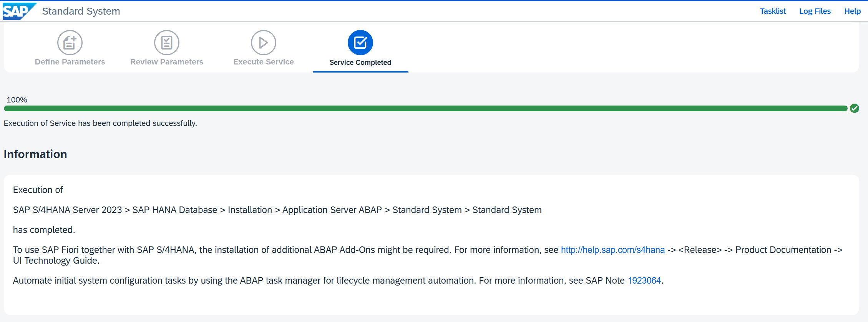Click the green success checkmark icon
The width and height of the screenshot is (868, 322).
pyautogui.click(x=855, y=108)
